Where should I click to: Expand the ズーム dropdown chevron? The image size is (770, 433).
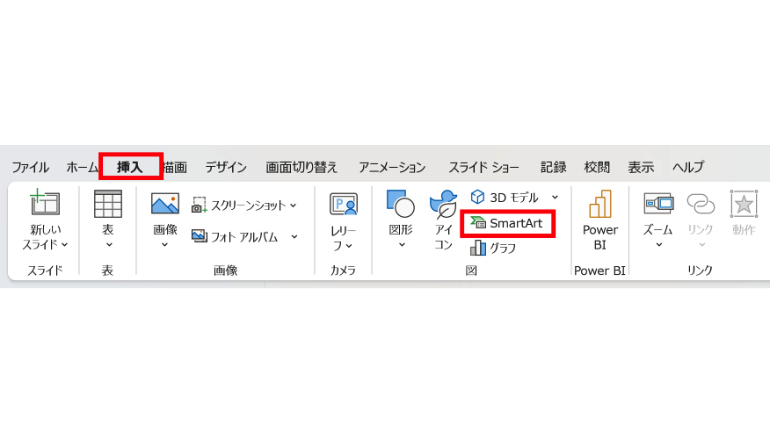pos(659,244)
